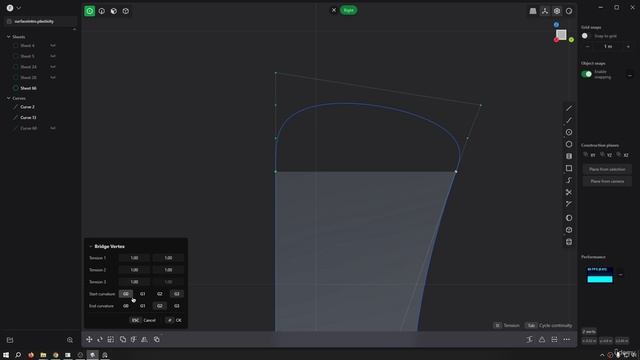Decrease the grid size with minus button
This screenshot has height=360, width=640.
[x=588, y=47]
